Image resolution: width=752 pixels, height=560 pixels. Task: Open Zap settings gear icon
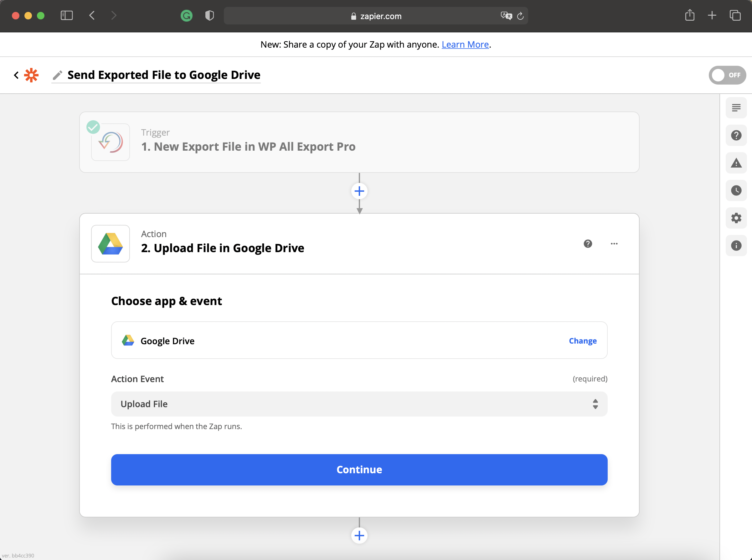coord(736,218)
